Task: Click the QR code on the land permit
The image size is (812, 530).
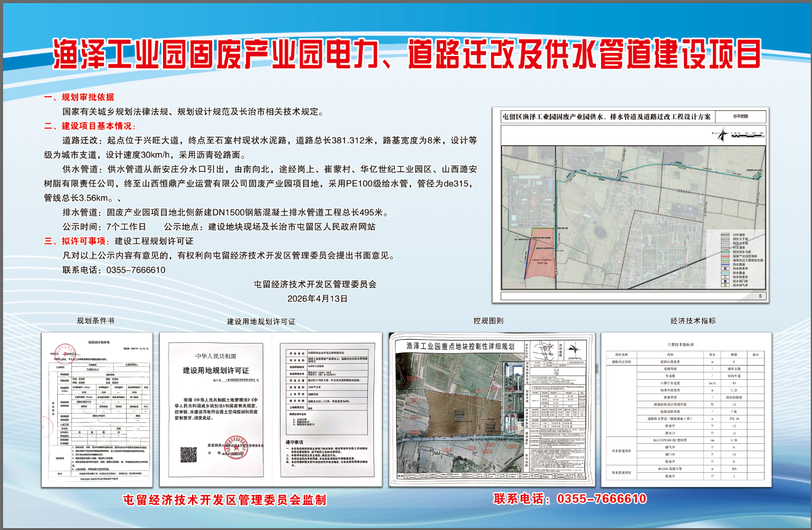Action: (x=188, y=454)
